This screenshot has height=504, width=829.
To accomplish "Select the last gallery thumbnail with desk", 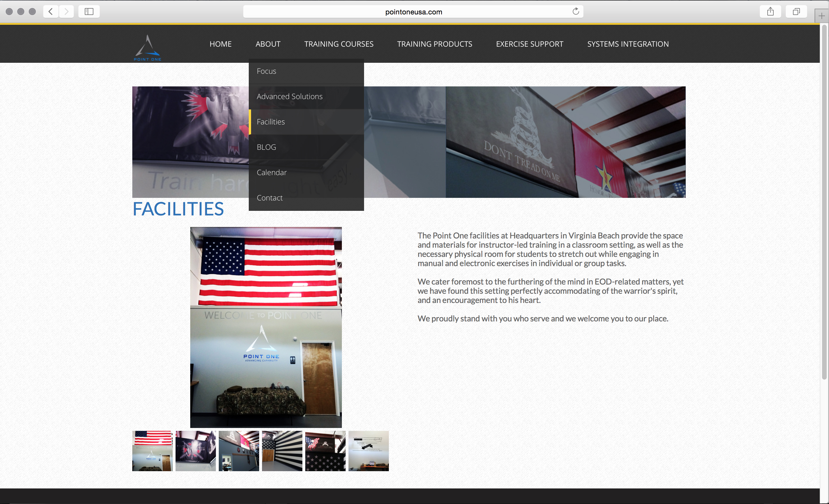I will [x=368, y=451].
